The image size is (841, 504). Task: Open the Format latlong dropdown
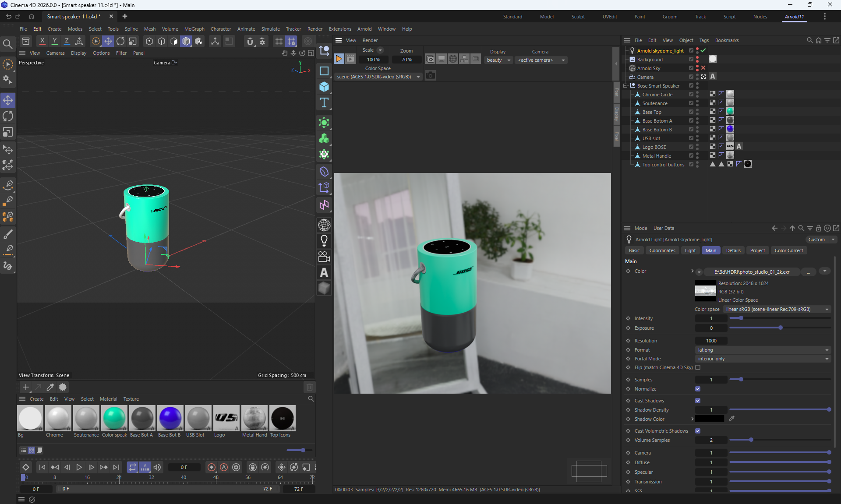coord(763,350)
